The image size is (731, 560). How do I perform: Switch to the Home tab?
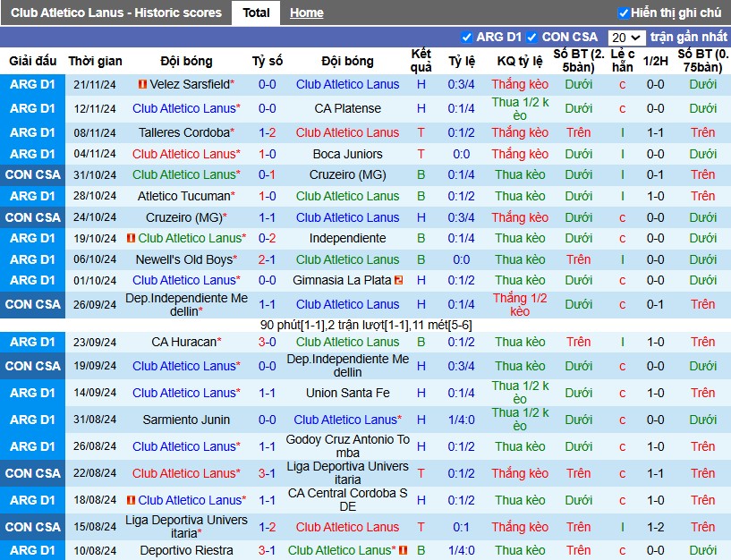pos(306,13)
